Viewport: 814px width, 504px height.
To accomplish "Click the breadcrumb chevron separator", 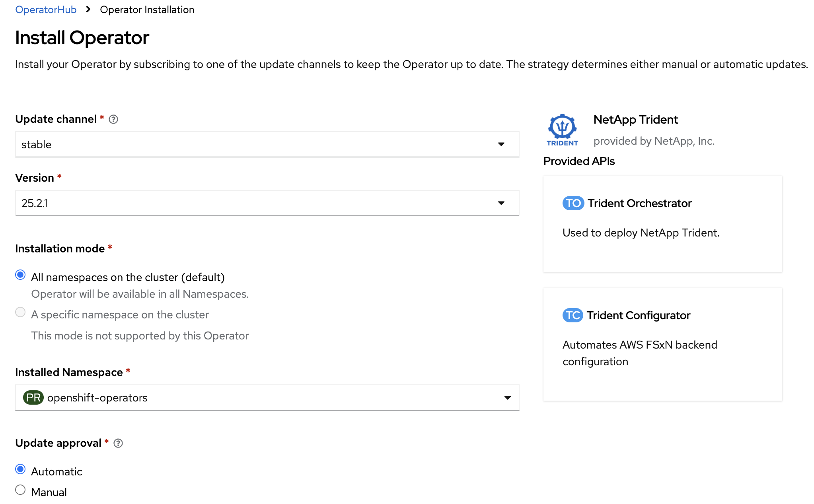I will (x=88, y=10).
